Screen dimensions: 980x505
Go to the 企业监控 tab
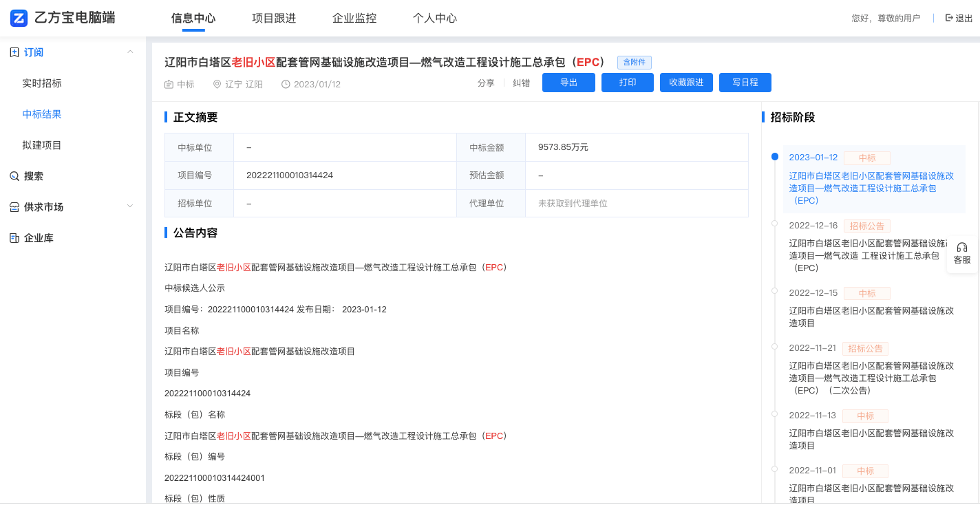(354, 19)
